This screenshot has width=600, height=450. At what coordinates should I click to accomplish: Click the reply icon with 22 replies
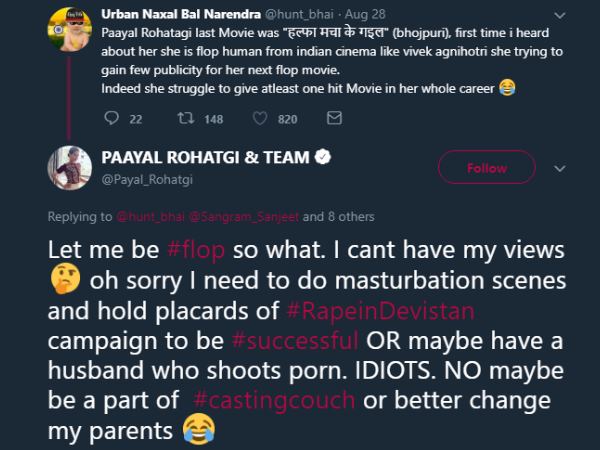point(111,119)
